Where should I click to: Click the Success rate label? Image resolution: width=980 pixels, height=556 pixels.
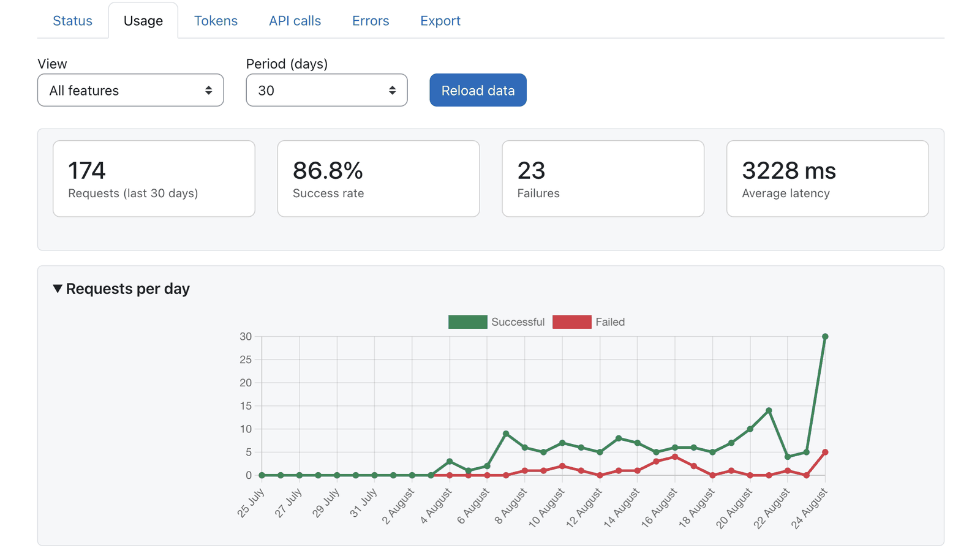click(328, 193)
